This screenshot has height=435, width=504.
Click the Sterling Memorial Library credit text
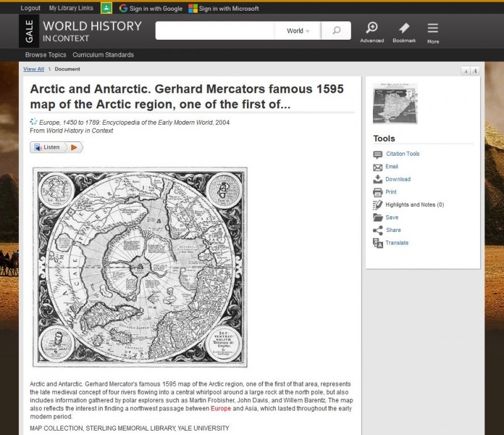(129, 428)
